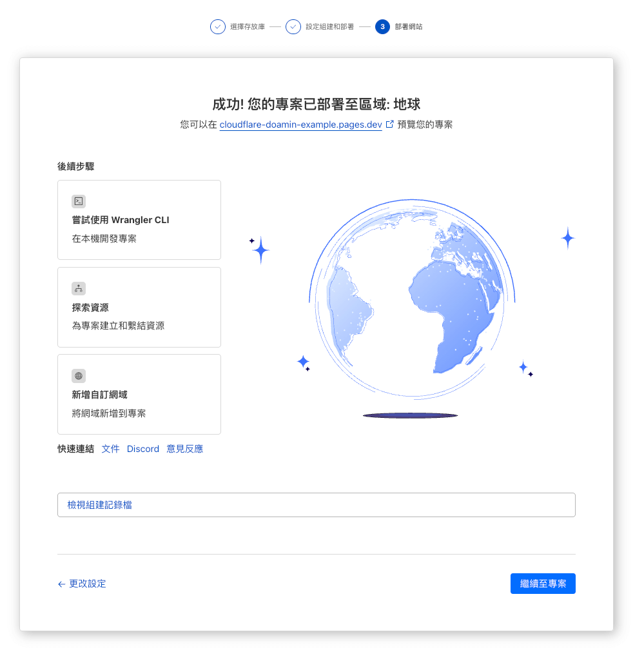Image resolution: width=644 pixels, height=650 pixels.
Task: Click the Earth globe illustration
Action: 411,297
